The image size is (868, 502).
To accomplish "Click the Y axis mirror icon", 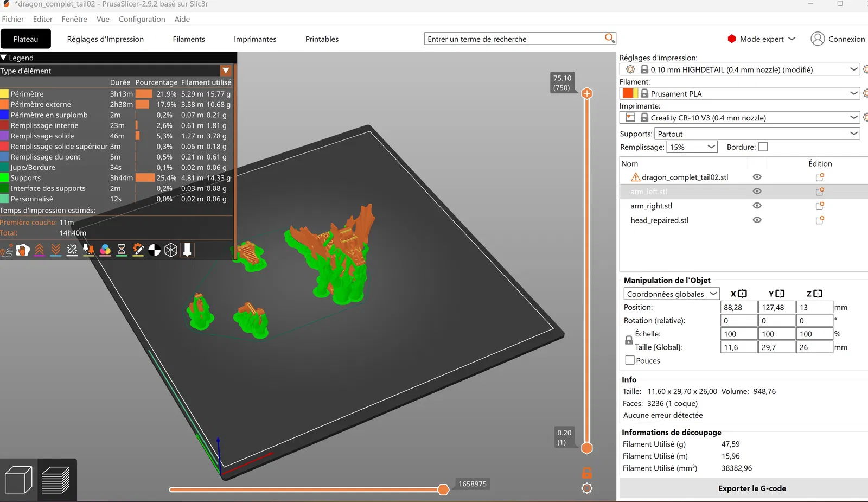I will [x=780, y=294].
